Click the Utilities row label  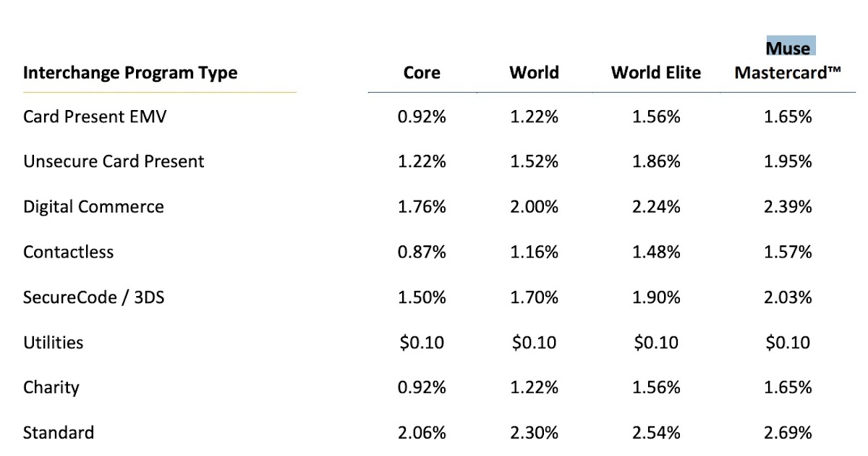[x=54, y=342]
